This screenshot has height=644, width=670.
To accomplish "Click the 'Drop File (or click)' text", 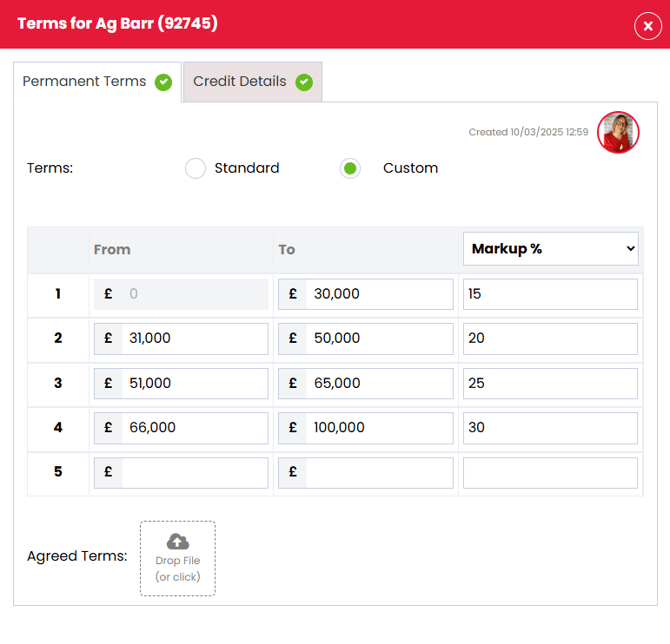I will (x=178, y=569).
